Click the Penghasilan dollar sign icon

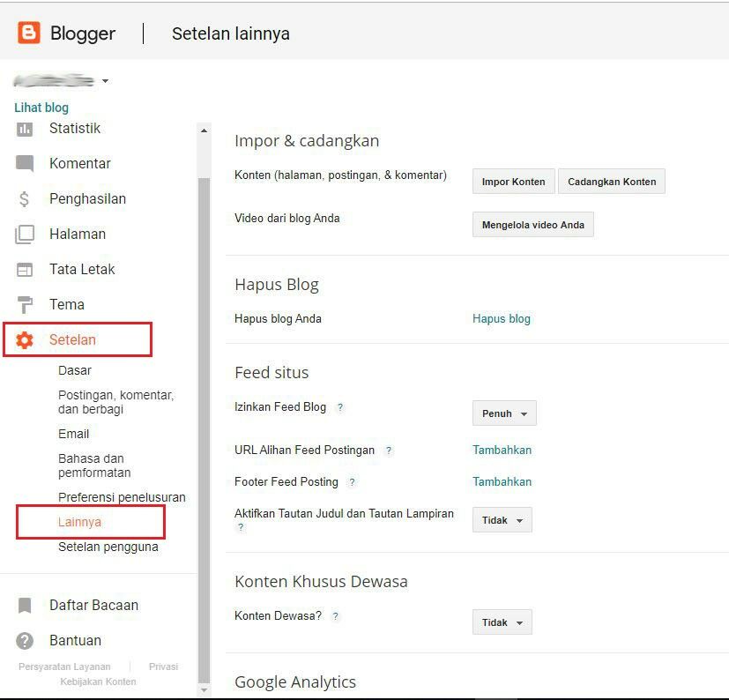25,199
